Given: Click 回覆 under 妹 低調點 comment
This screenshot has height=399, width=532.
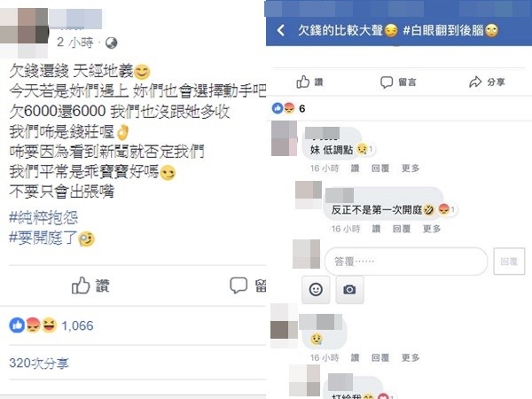Looking at the screenshot, I should tap(380, 168).
